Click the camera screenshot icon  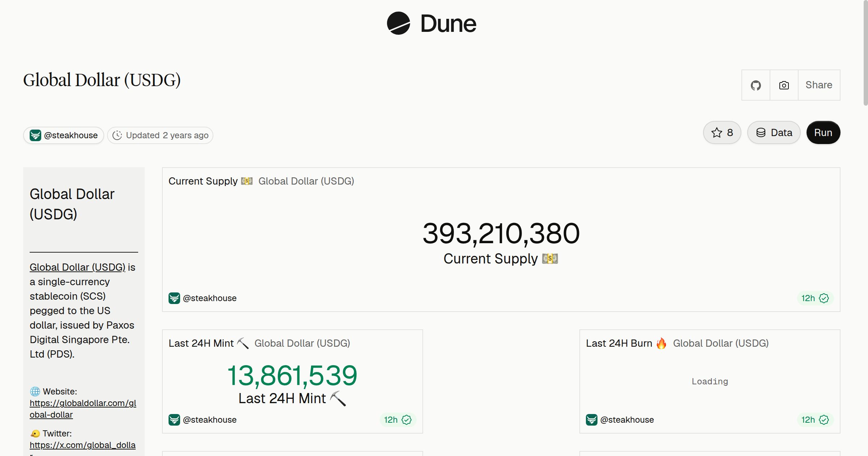[x=784, y=85]
